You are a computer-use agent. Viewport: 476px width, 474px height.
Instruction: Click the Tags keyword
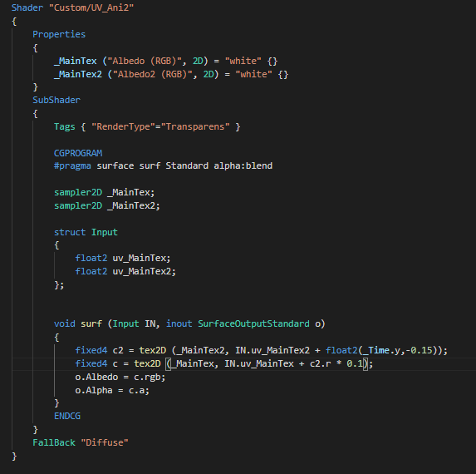click(64, 126)
